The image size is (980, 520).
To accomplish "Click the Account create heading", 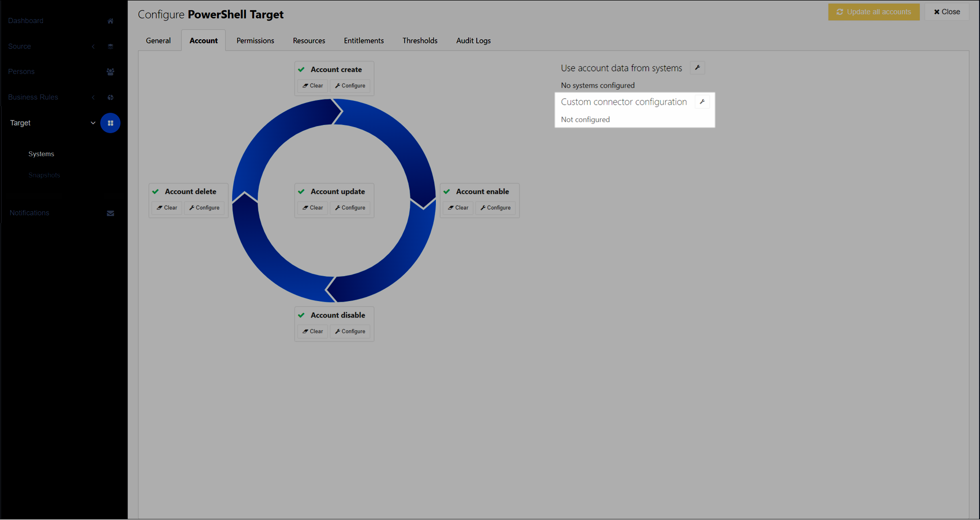I will point(336,69).
